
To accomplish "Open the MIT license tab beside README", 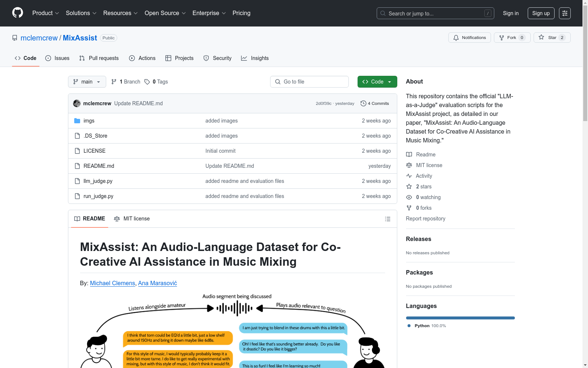I will point(132,219).
